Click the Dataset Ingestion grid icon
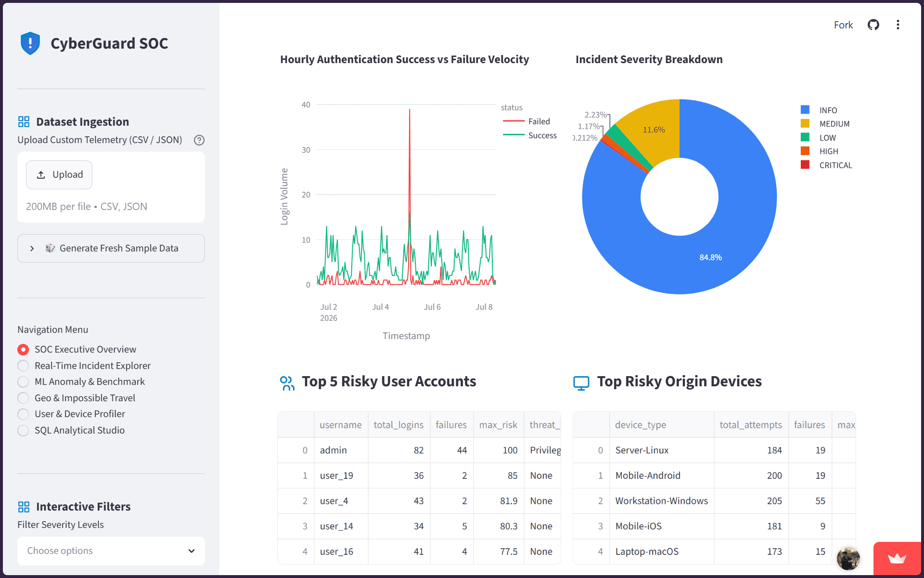This screenshot has width=924, height=578. [x=24, y=122]
